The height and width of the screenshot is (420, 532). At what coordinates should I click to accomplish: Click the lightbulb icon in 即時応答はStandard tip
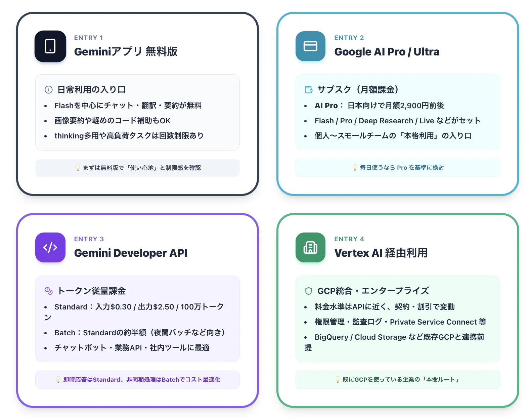coord(58,379)
